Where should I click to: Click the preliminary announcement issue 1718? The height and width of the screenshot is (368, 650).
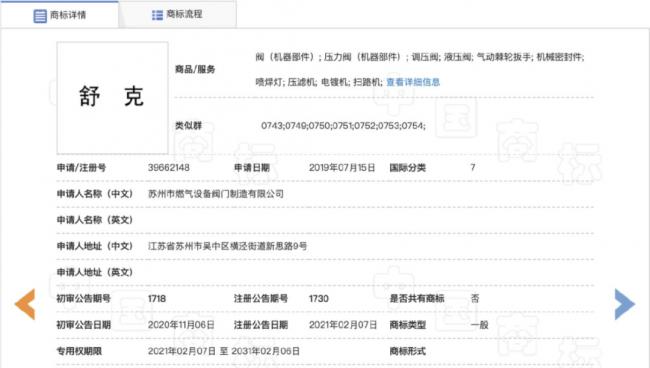tap(157, 298)
